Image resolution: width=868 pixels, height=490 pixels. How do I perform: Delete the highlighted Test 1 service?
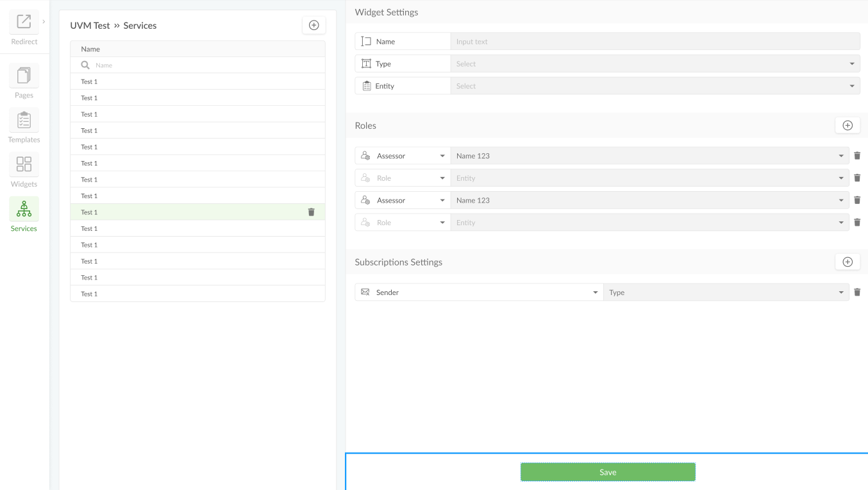click(312, 212)
